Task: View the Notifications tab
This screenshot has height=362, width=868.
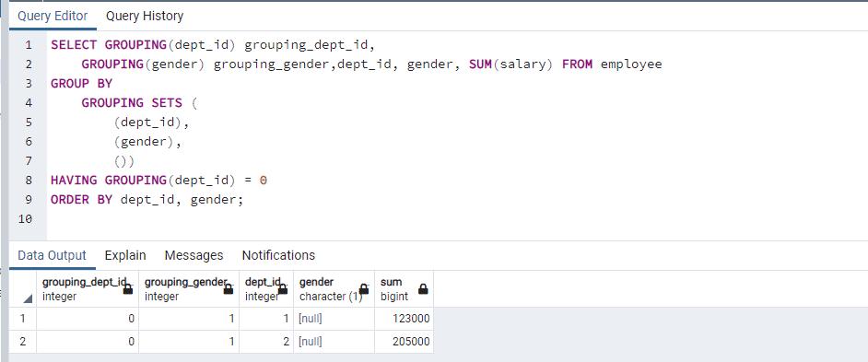Action: click(278, 255)
